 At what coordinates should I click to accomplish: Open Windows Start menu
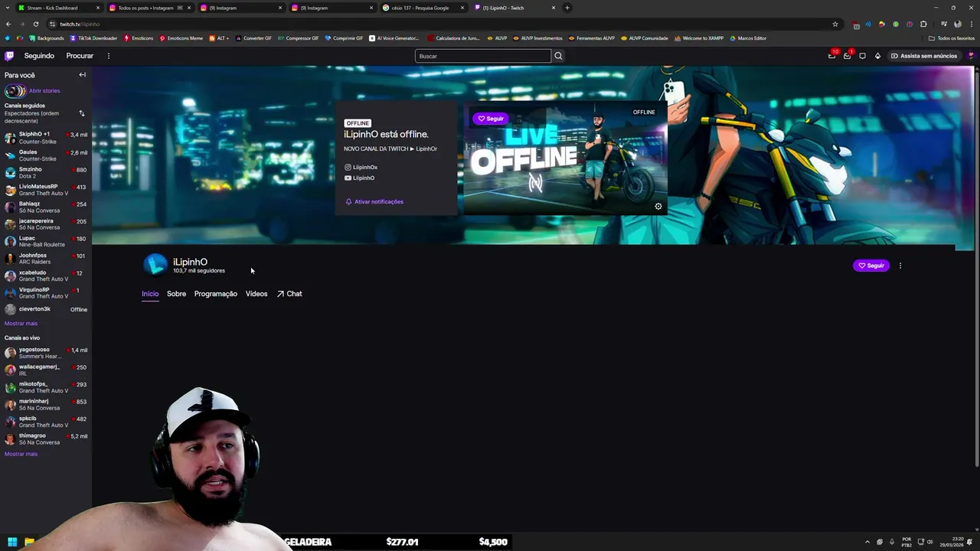[x=12, y=542]
